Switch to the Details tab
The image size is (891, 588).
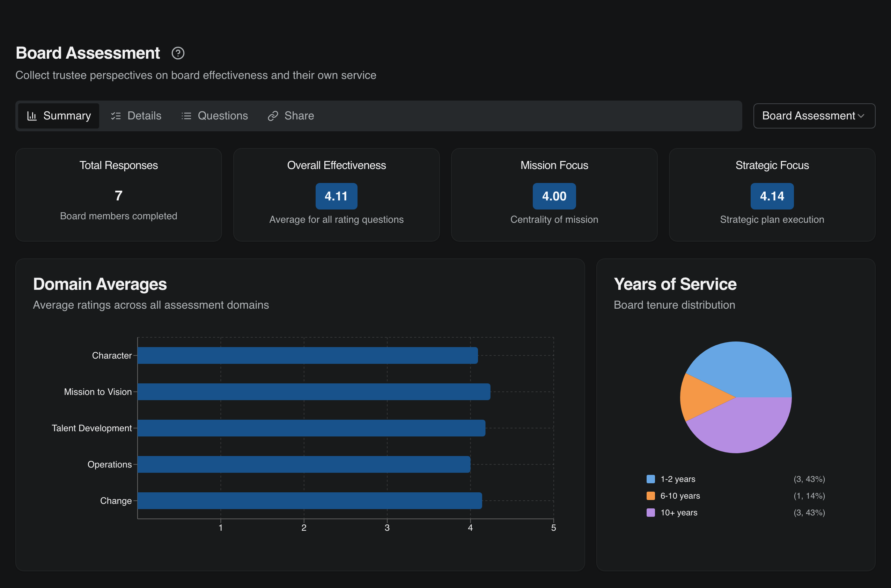(x=136, y=116)
